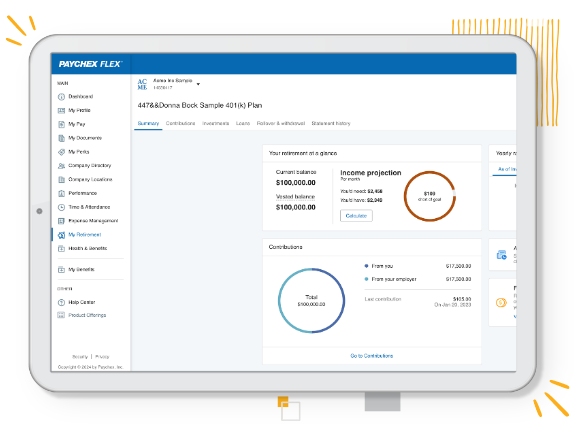Open the Security footer link

pyautogui.click(x=80, y=357)
